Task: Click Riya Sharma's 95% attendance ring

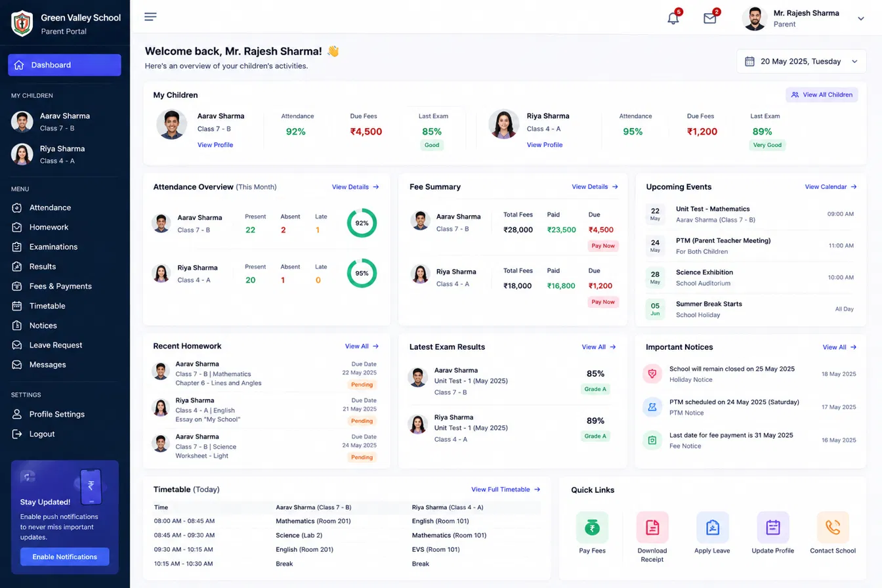Action: click(362, 273)
